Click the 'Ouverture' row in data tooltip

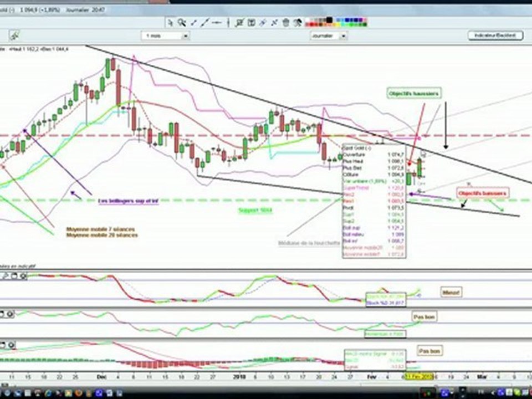point(374,155)
